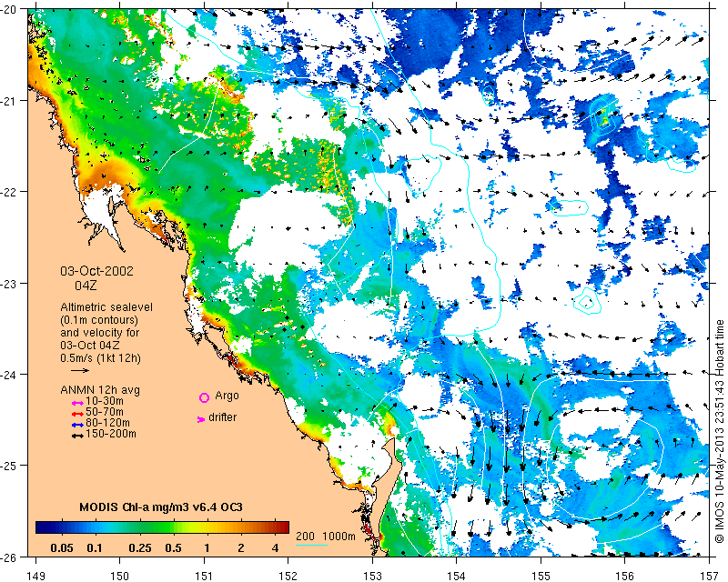Click the 'Altimetric sealevel' text line
The height and width of the screenshot is (582, 728).
coord(106,307)
